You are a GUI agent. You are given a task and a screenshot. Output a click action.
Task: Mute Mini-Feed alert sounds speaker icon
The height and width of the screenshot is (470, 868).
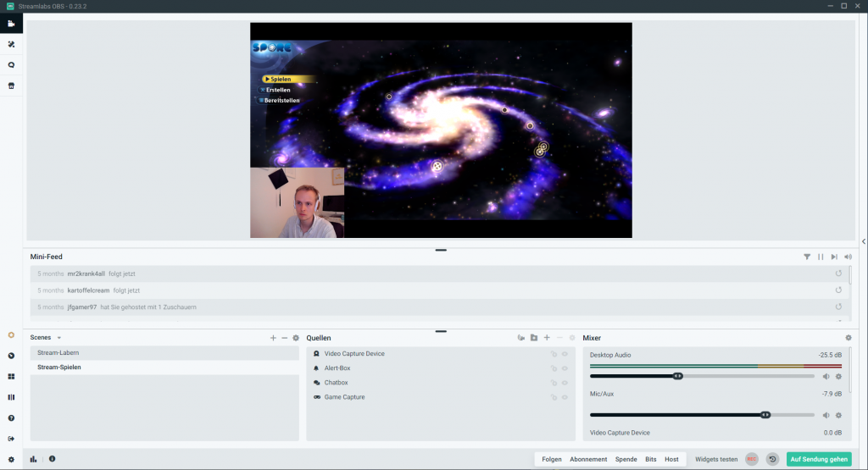point(848,257)
